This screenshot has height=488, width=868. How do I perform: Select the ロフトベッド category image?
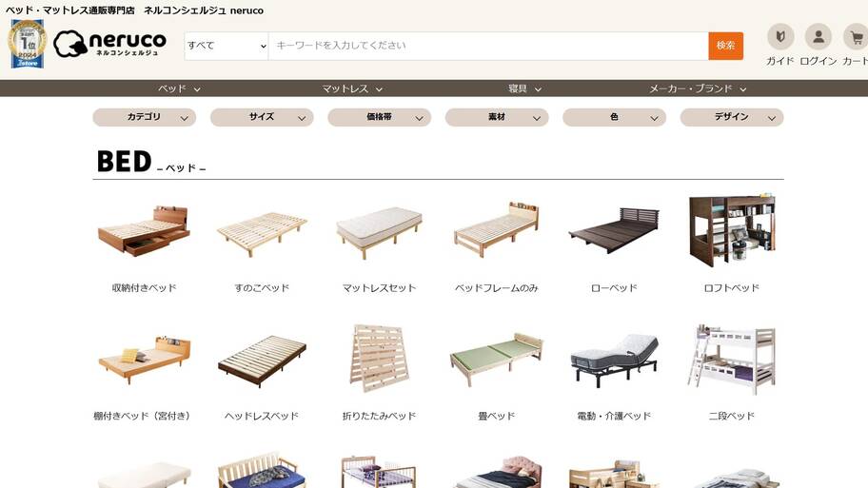click(x=731, y=231)
